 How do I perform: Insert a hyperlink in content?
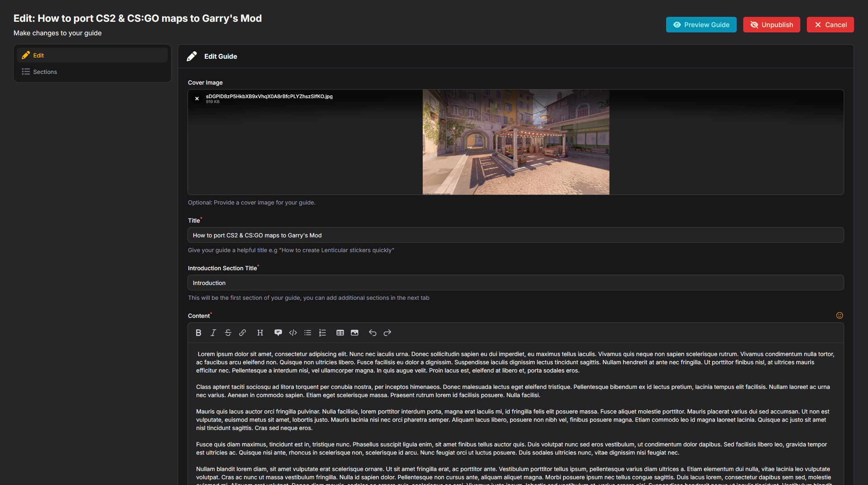tap(243, 333)
